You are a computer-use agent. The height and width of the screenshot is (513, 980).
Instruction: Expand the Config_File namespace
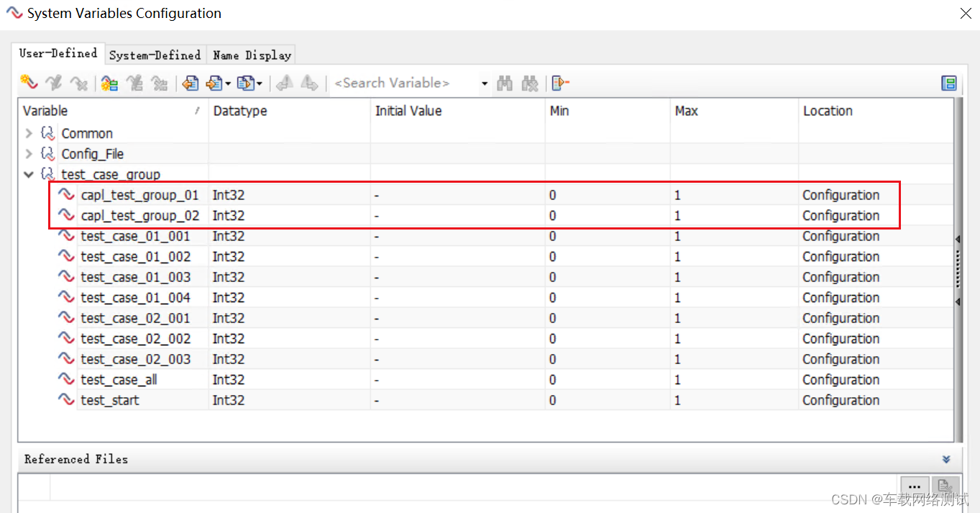(x=28, y=153)
